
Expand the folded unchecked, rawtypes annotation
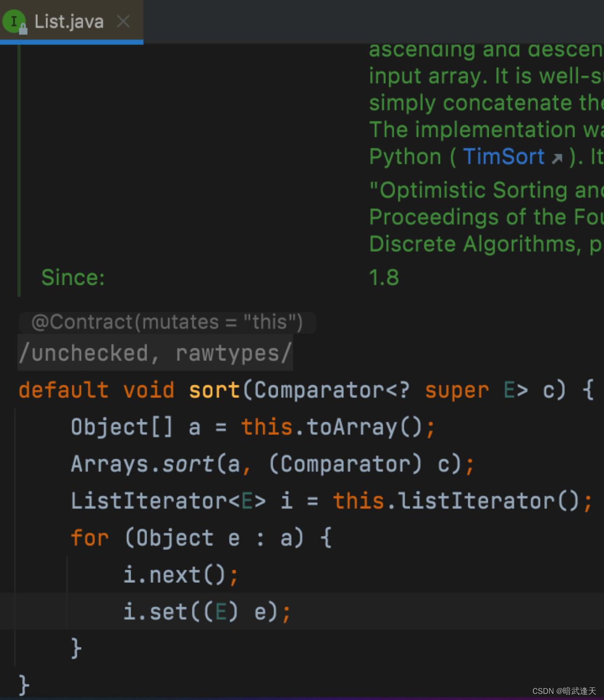tap(155, 353)
